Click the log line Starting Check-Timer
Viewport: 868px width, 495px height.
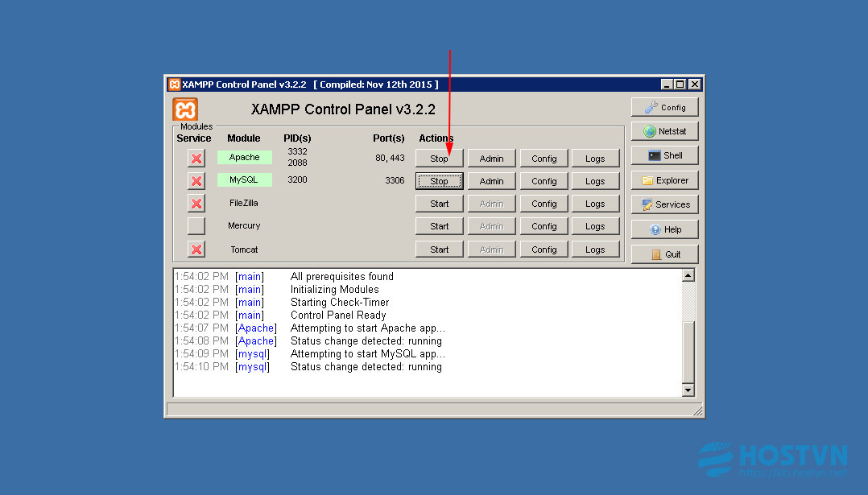[340, 302]
